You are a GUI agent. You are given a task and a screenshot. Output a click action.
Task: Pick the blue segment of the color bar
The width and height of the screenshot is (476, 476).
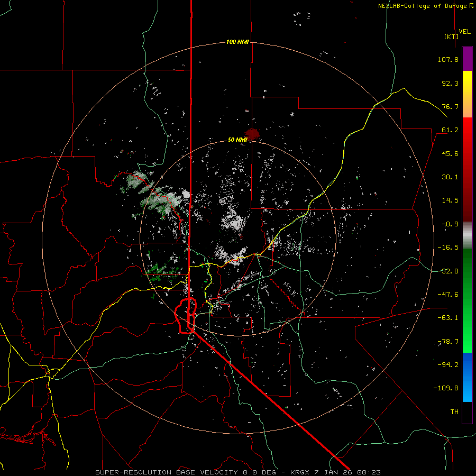click(467, 377)
